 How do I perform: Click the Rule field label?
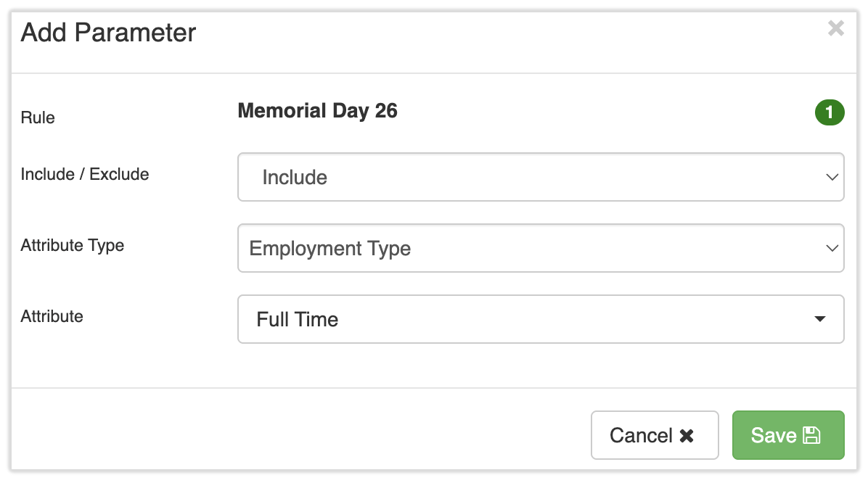38,117
